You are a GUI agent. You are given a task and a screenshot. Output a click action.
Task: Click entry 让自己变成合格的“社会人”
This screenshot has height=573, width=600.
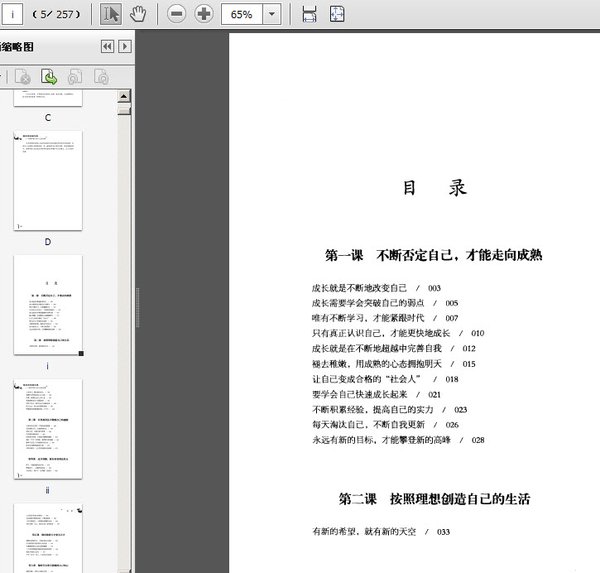click(385, 379)
